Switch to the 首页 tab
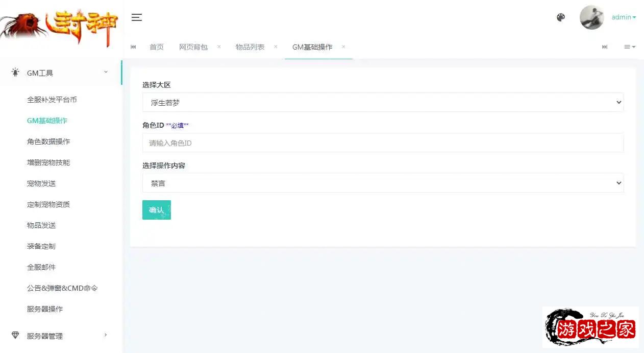Viewport: 644px width, 353px height. [157, 46]
